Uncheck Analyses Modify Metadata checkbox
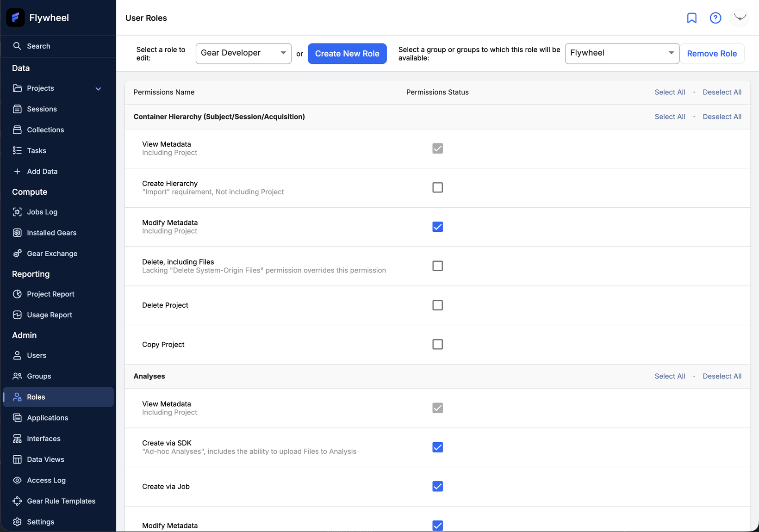Image resolution: width=759 pixels, height=532 pixels. coord(437,526)
